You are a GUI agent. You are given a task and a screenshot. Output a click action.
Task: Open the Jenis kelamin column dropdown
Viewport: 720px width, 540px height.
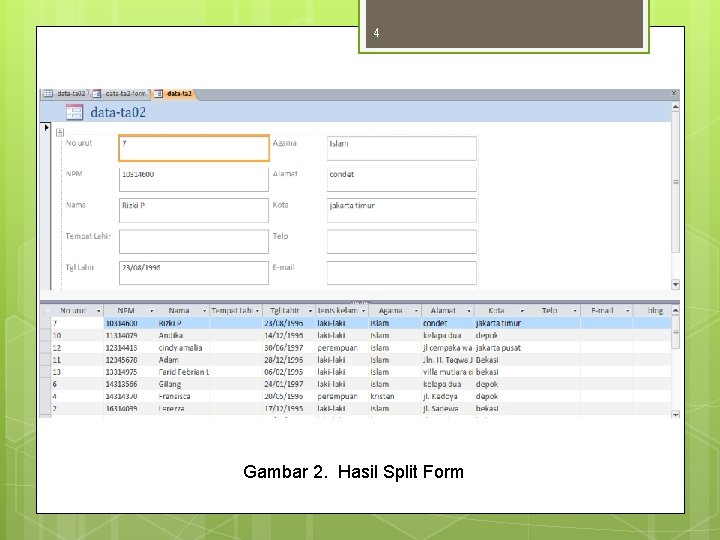point(363,311)
